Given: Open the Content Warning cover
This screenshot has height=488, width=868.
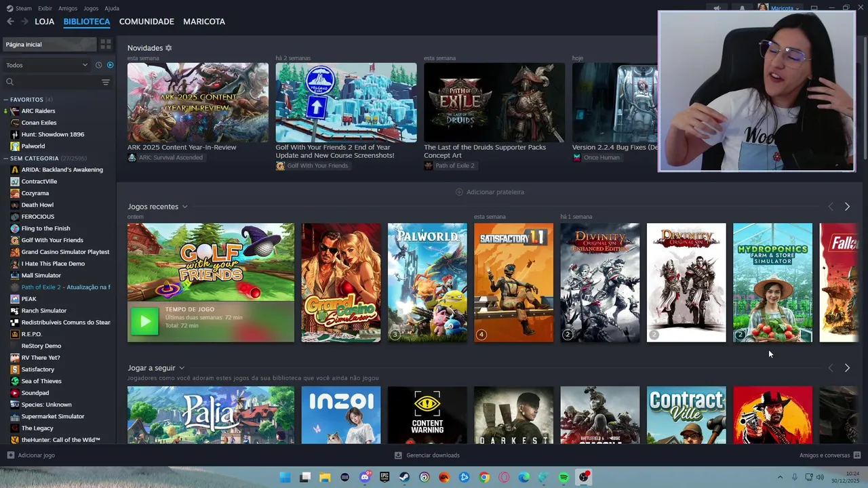Looking at the screenshot, I should 427,415.
